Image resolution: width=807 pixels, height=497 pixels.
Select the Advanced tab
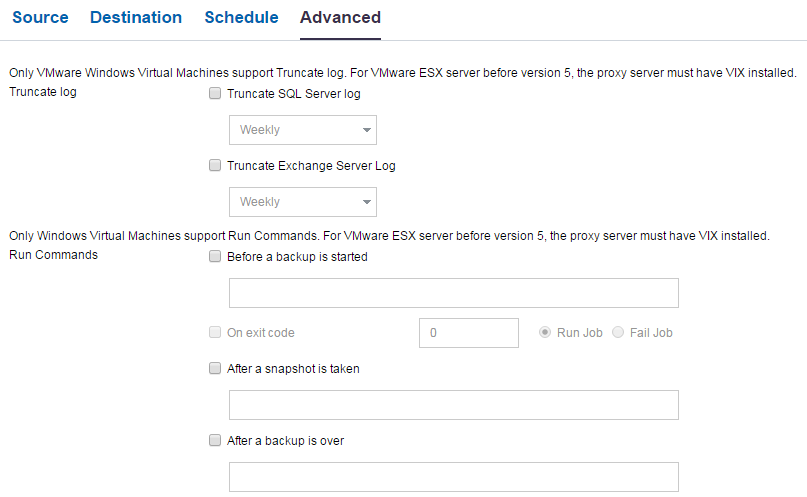[340, 18]
